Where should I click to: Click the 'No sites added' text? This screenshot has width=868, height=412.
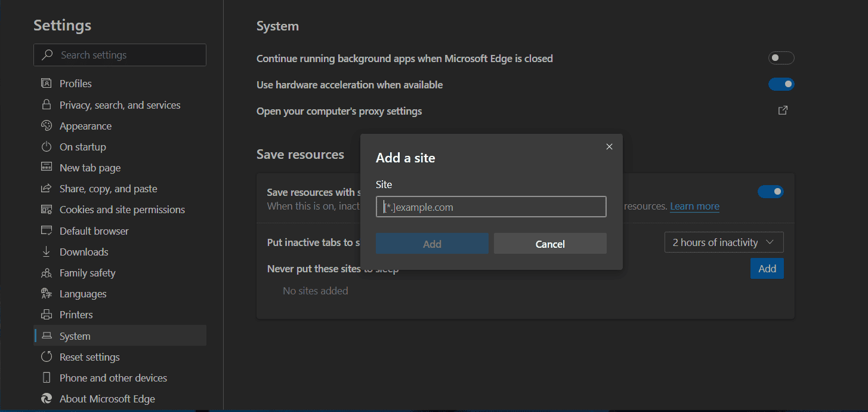coord(315,291)
